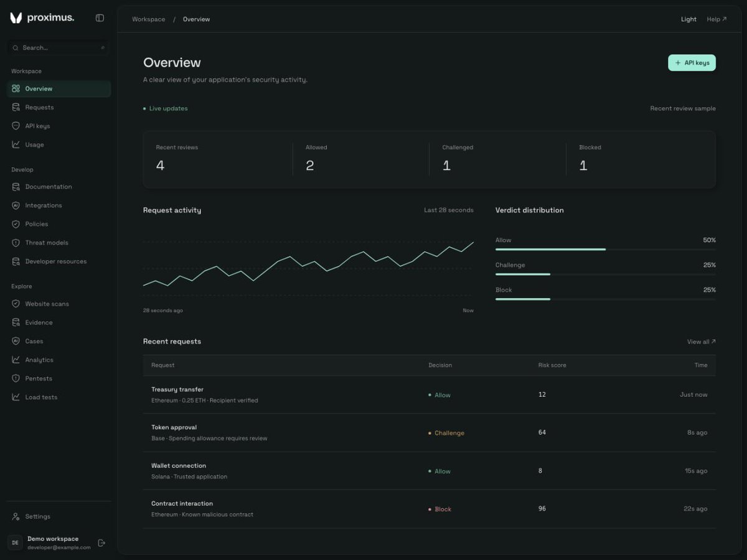747x560 pixels.
Task: Click the Allow decision for Treasury transfer
Action: pyautogui.click(x=439, y=395)
